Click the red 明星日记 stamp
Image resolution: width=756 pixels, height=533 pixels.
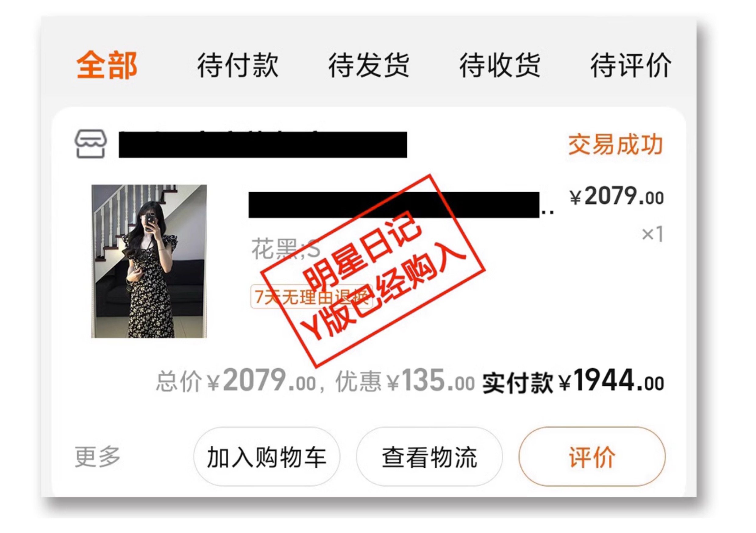click(x=373, y=271)
